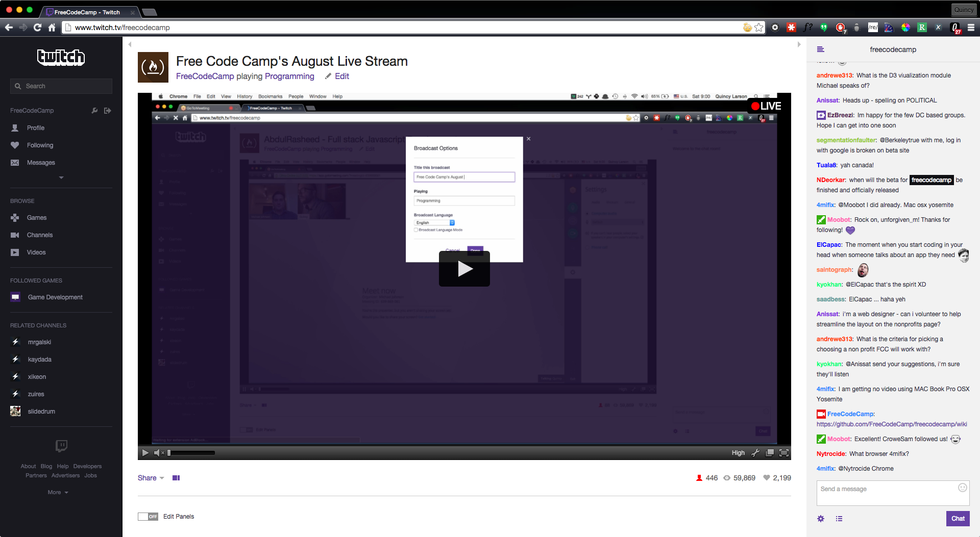Click About link in footer
Screen dimensions: 980x537
pos(28,467)
